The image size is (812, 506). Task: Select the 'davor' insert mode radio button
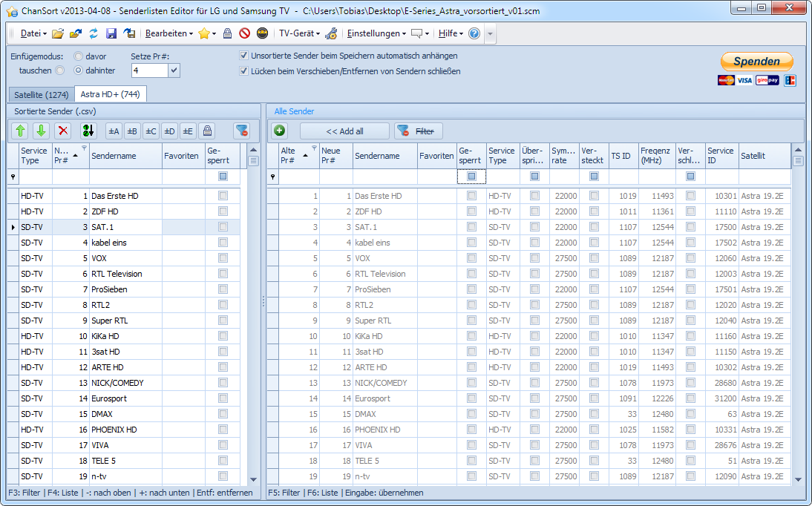coord(78,56)
